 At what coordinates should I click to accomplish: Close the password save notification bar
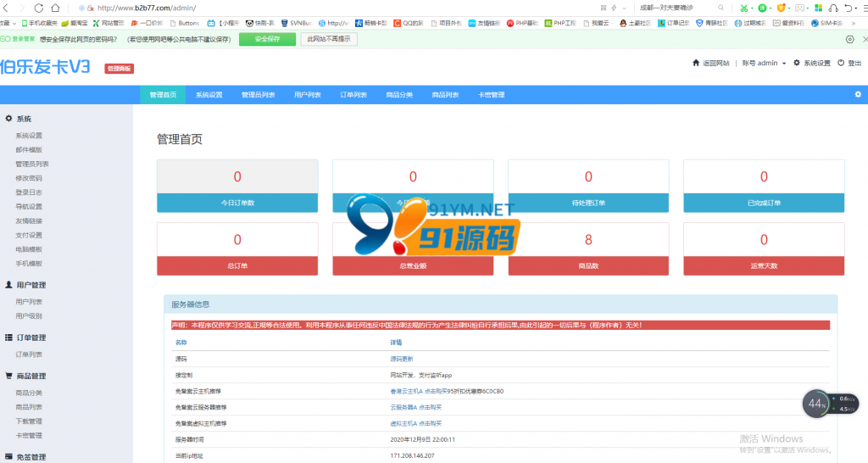coord(865,39)
